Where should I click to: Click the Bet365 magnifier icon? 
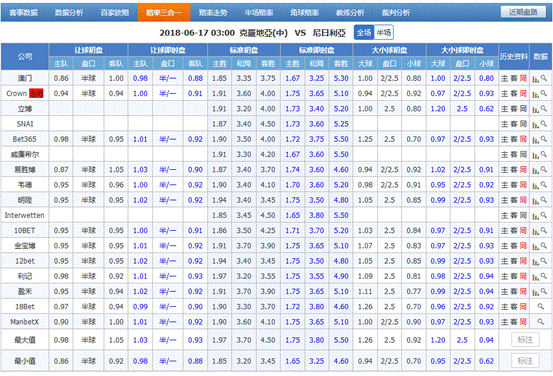click(x=543, y=139)
